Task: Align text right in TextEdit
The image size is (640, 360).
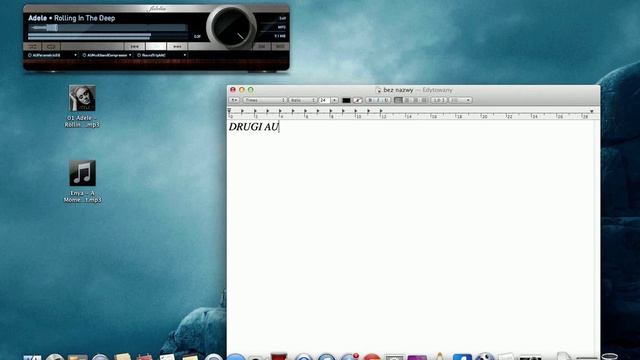Action: 416,100
